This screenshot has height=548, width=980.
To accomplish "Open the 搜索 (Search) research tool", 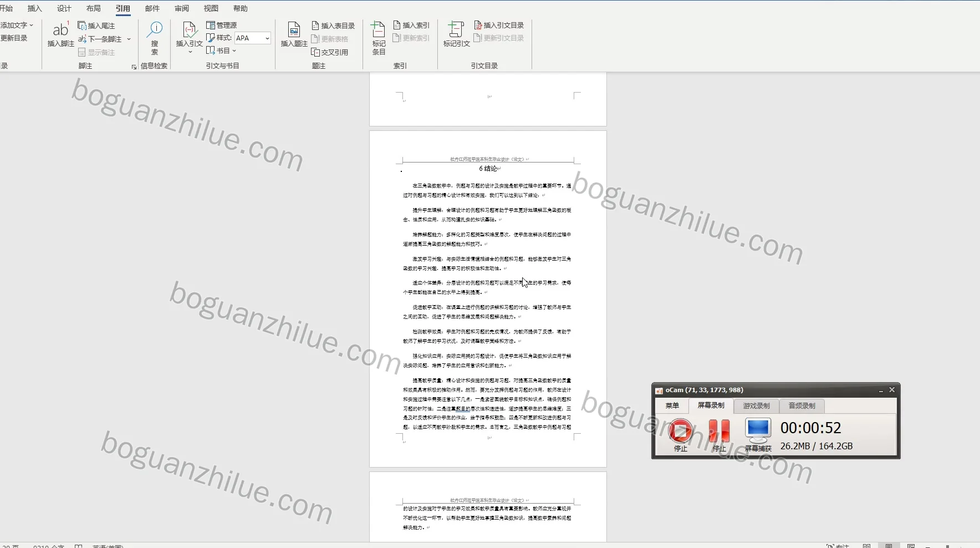I will [155, 38].
